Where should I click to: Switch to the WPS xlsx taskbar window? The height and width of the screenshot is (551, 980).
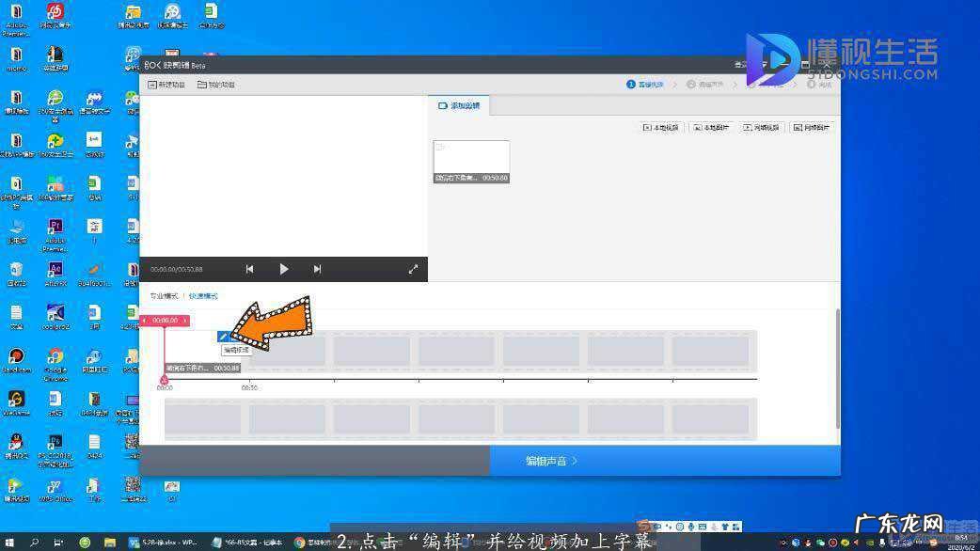(x=163, y=543)
